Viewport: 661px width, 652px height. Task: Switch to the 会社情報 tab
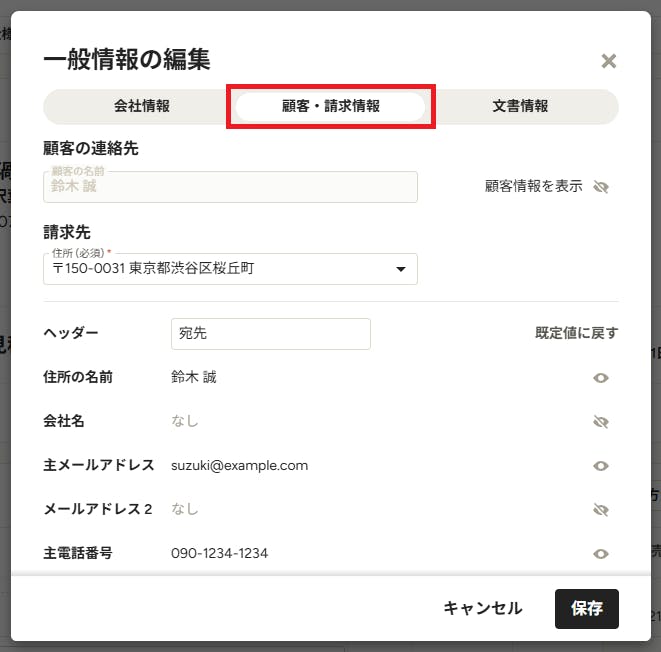[142, 106]
